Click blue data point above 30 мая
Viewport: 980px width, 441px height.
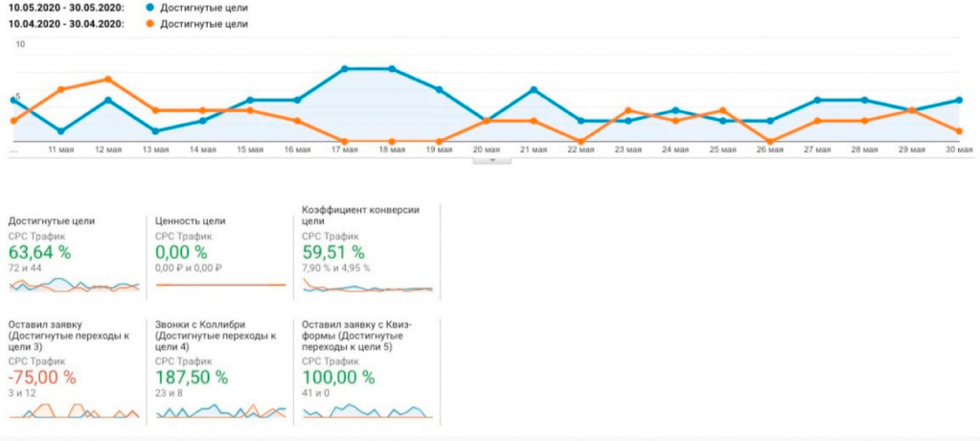[959, 100]
